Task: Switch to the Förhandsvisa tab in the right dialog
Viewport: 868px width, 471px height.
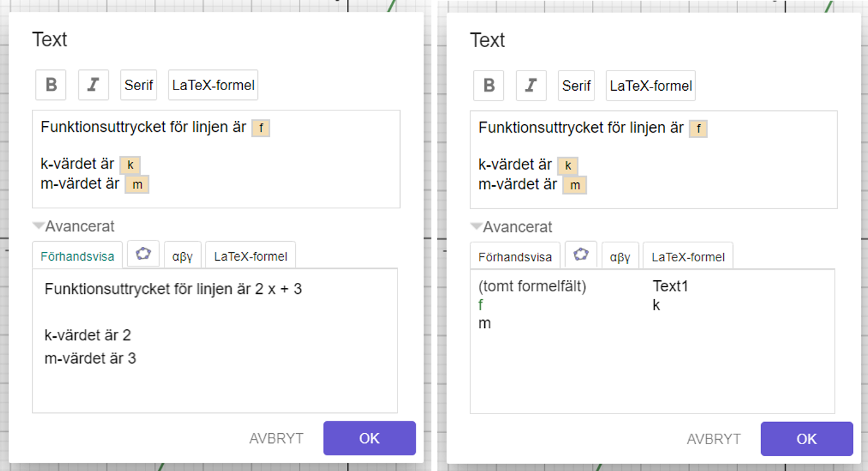Action: 515,257
